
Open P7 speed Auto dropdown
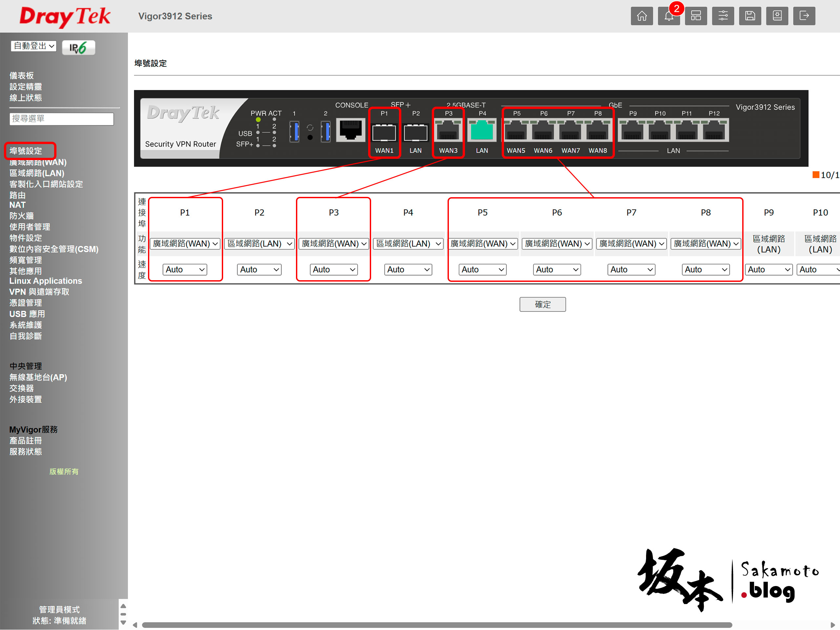(x=632, y=270)
